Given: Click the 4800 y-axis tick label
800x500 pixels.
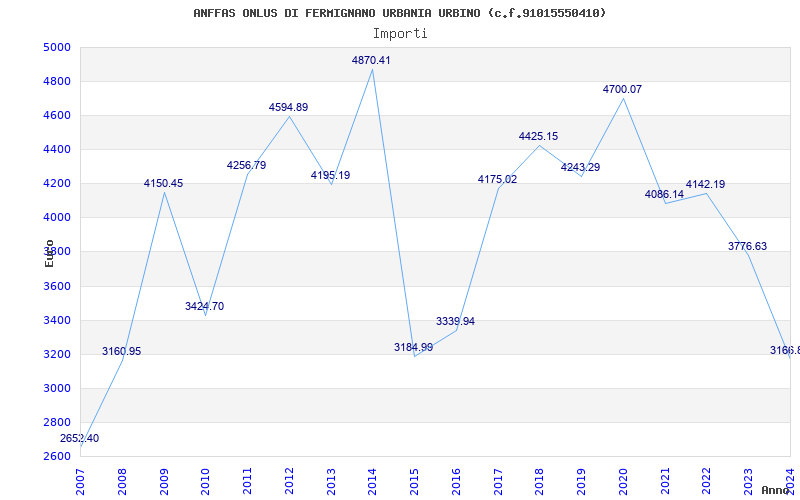Looking at the screenshot, I should point(57,82).
